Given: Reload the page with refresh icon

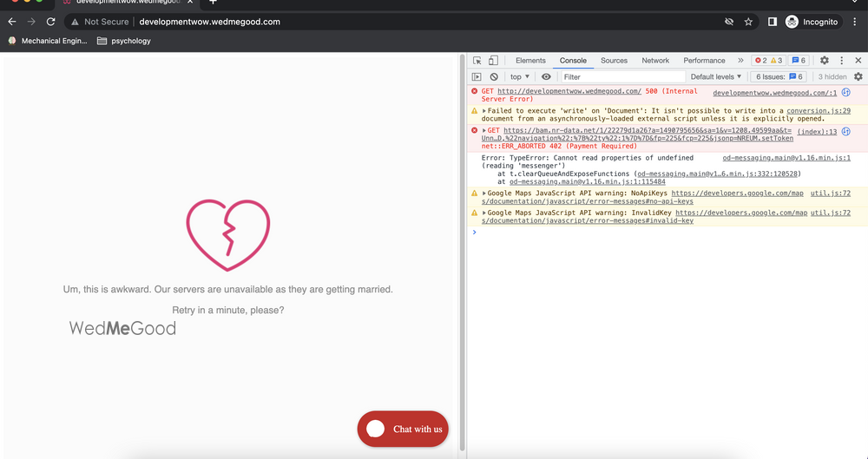Looking at the screenshot, I should pos(51,22).
